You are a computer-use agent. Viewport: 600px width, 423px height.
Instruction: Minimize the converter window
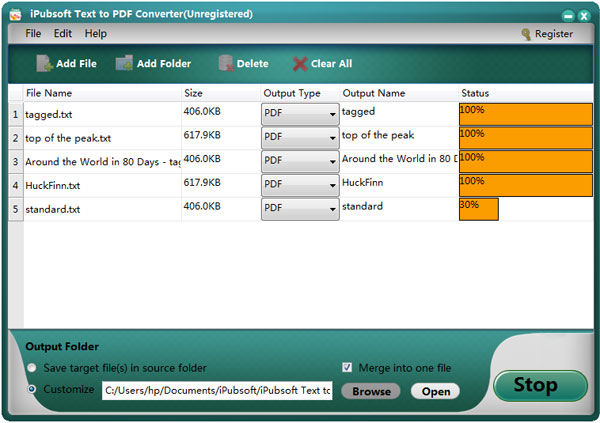(564, 14)
